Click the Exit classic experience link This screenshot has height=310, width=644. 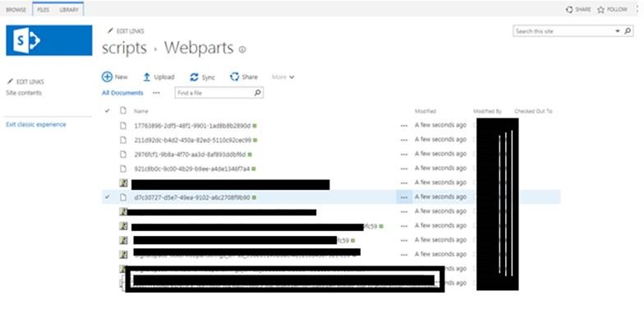click(x=36, y=124)
